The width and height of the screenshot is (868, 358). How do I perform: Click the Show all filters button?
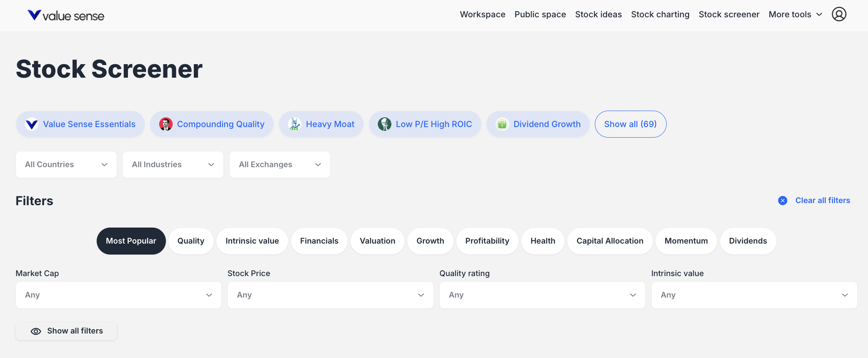(66, 331)
